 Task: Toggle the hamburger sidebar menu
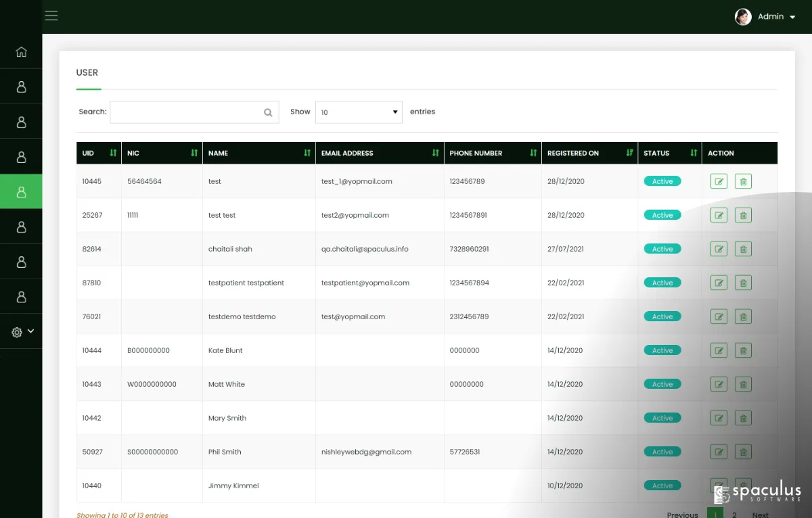[51, 16]
